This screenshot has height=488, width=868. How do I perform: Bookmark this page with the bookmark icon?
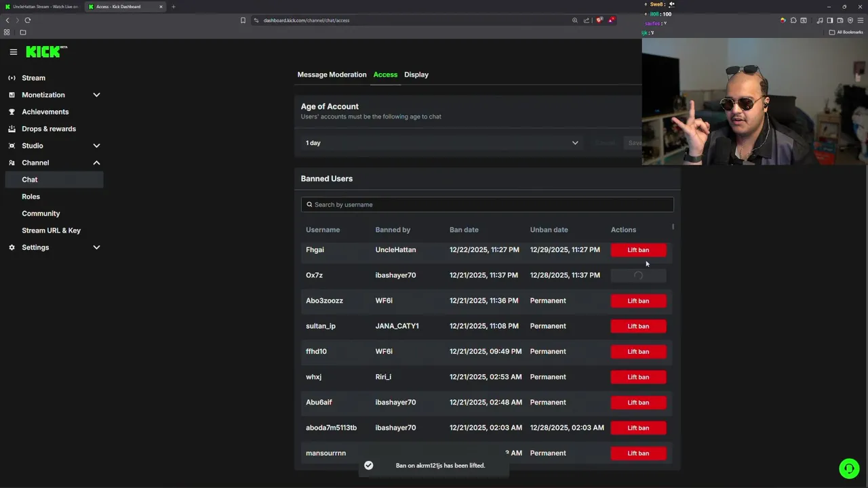pyautogui.click(x=243, y=20)
